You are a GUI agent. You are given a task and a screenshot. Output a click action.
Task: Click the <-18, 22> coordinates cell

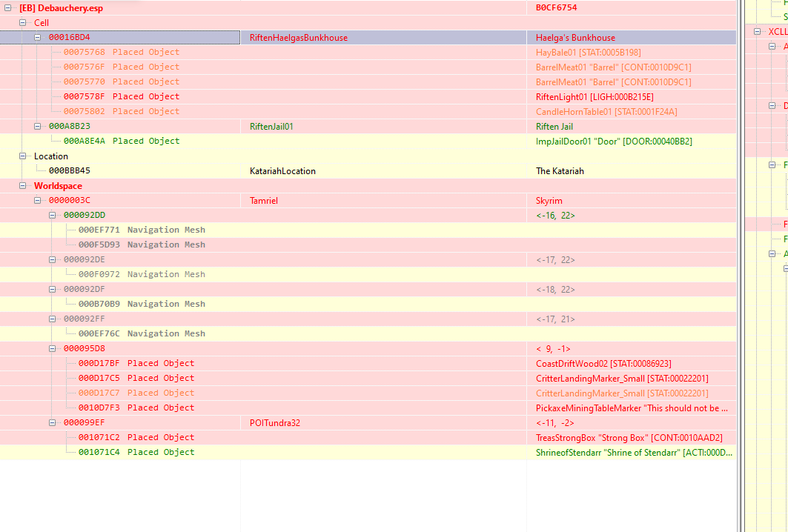(631, 290)
